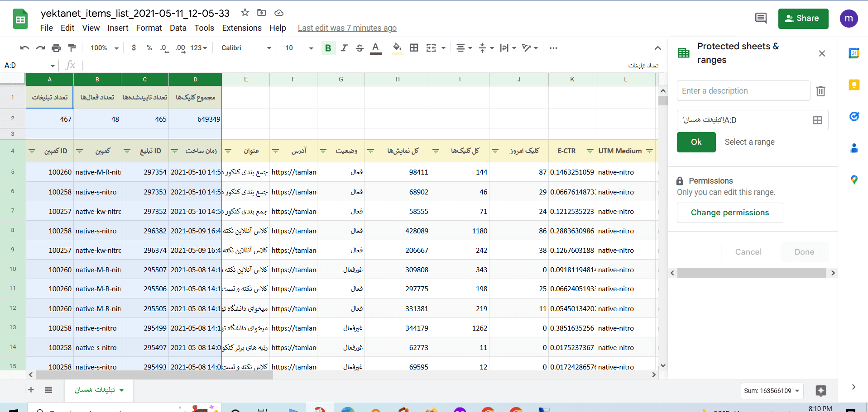The height and width of the screenshot is (412, 868).
Task: Open Google Tasks side panel icon
Action: [x=854, y=116]
